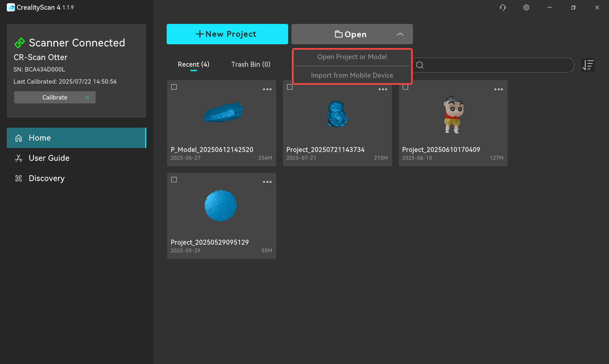Switch to the Trash Bin tab
Screen dimensions: 609x364
pos(251,64)
